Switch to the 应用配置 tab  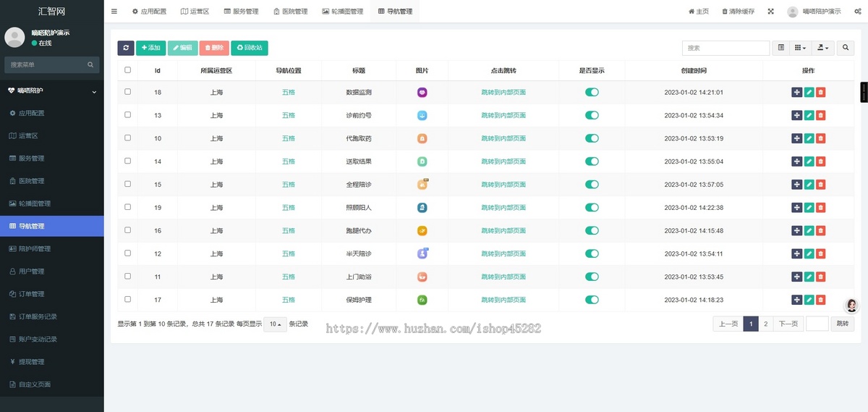tap(149, 12)
